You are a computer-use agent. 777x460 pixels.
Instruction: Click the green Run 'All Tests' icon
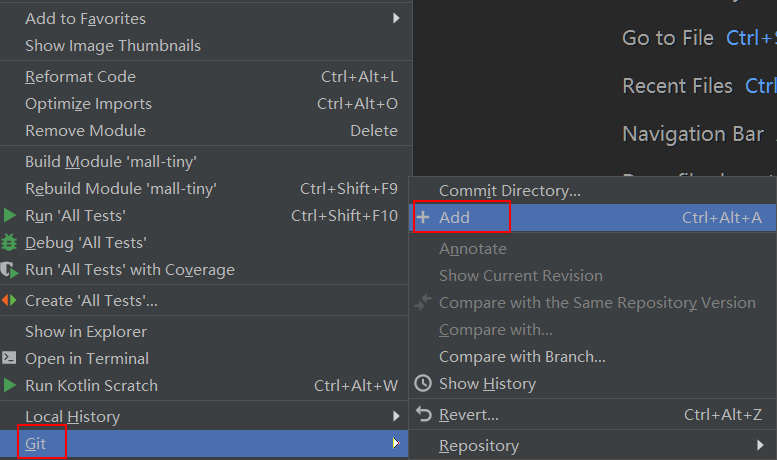[x=9, y=216]
